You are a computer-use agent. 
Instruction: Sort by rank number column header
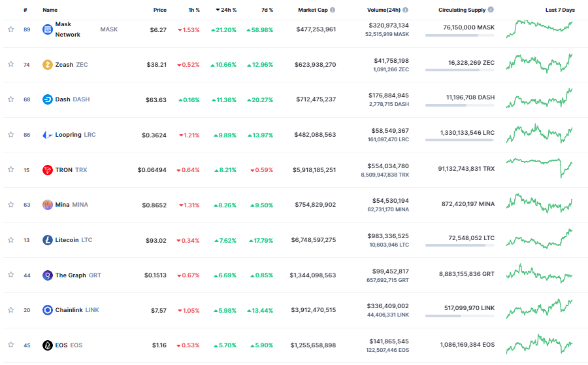point(25,10)
